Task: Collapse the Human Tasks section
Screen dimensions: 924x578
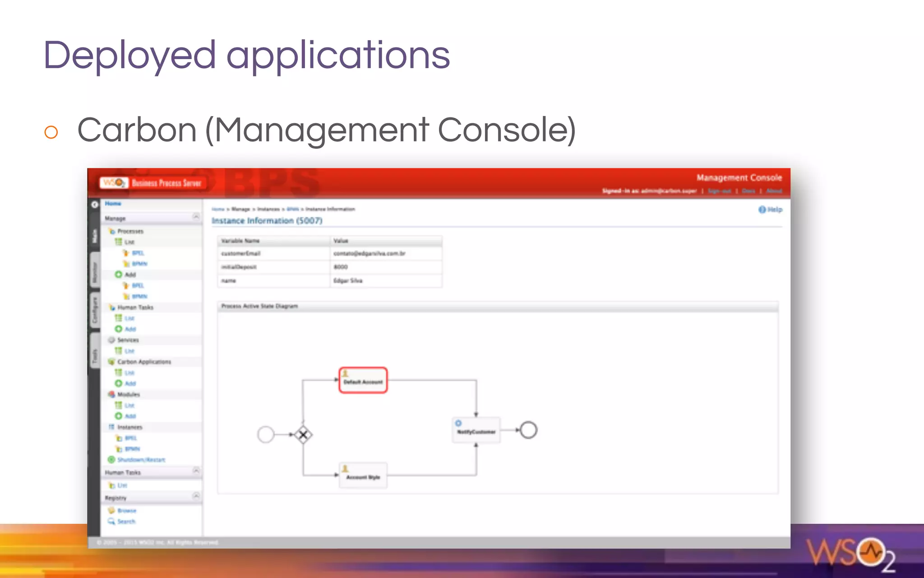Action: click(196, 471)
